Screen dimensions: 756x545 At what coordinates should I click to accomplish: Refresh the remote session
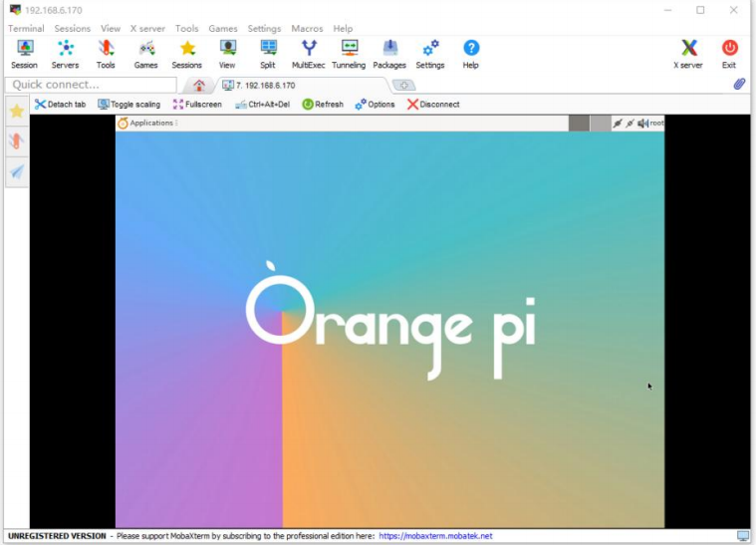coord(323,105)
